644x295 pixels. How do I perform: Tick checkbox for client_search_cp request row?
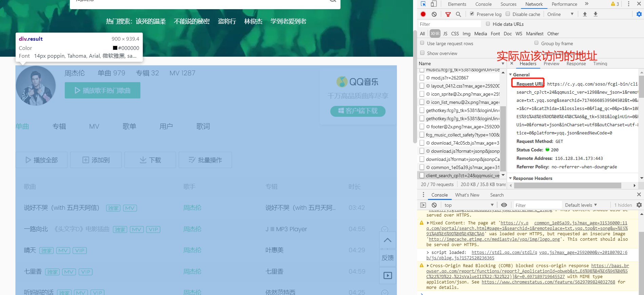pyautogui.click(x=422, y=176)
